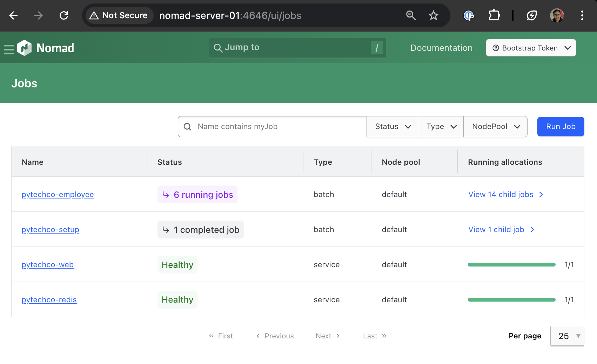Viewport: 597px width, 364px height.
Task: Open the NodePool filter dropdown
Action: [495, 127]
